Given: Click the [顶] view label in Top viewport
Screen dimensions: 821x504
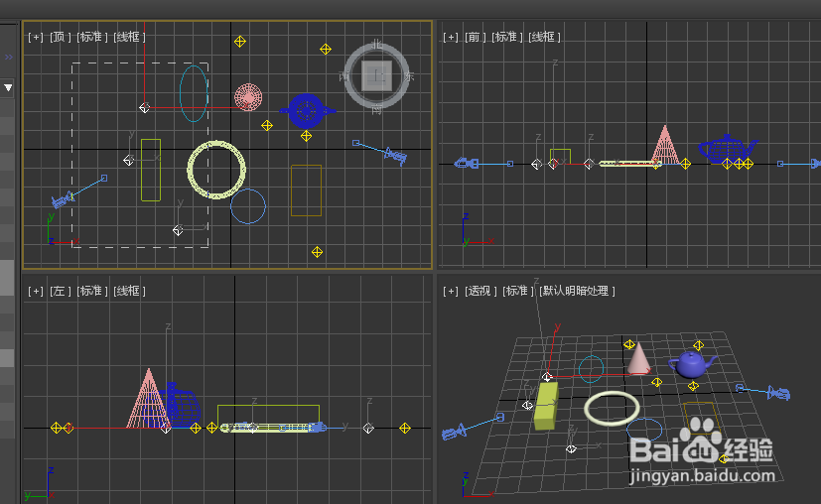Looking at the screenshot, I should [x=60, y=37].
